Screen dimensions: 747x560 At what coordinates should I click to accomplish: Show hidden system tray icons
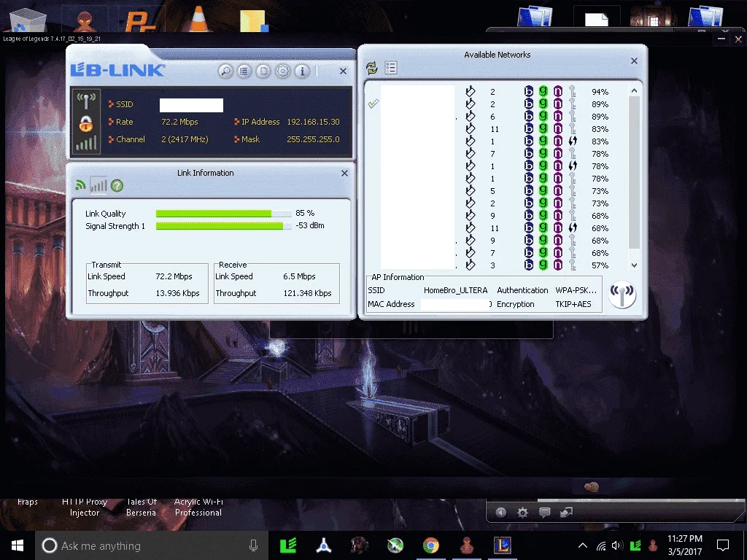pos(582,545)
